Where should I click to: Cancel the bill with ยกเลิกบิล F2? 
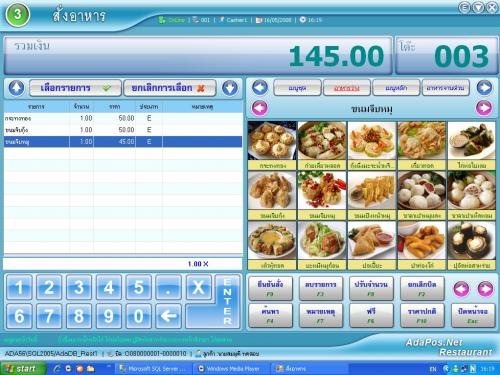[x=422, y=288]
